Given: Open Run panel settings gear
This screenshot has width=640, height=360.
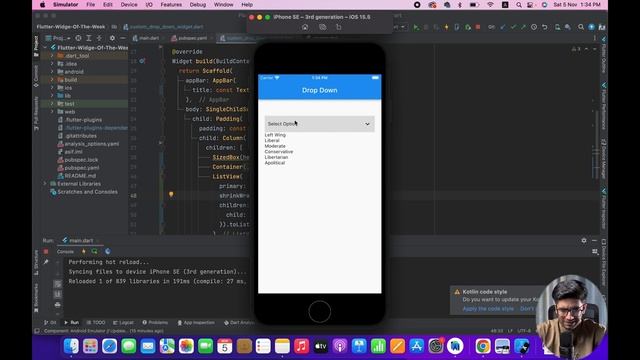Looking at the screenshot, I should 584,240.
